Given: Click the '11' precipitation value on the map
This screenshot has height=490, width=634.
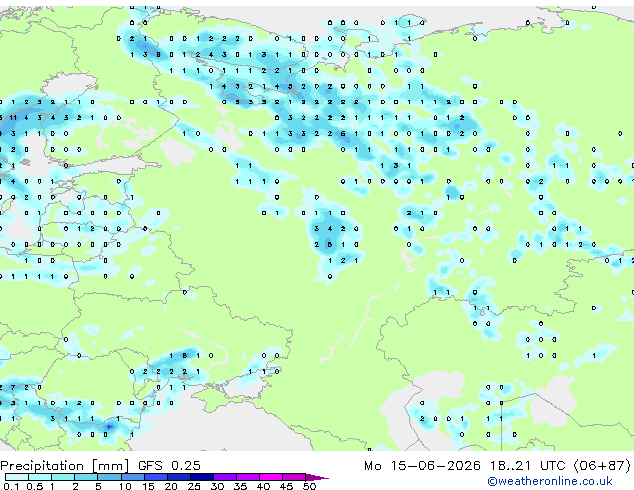Looking at the screenshot, I should [x=13, y=118].
